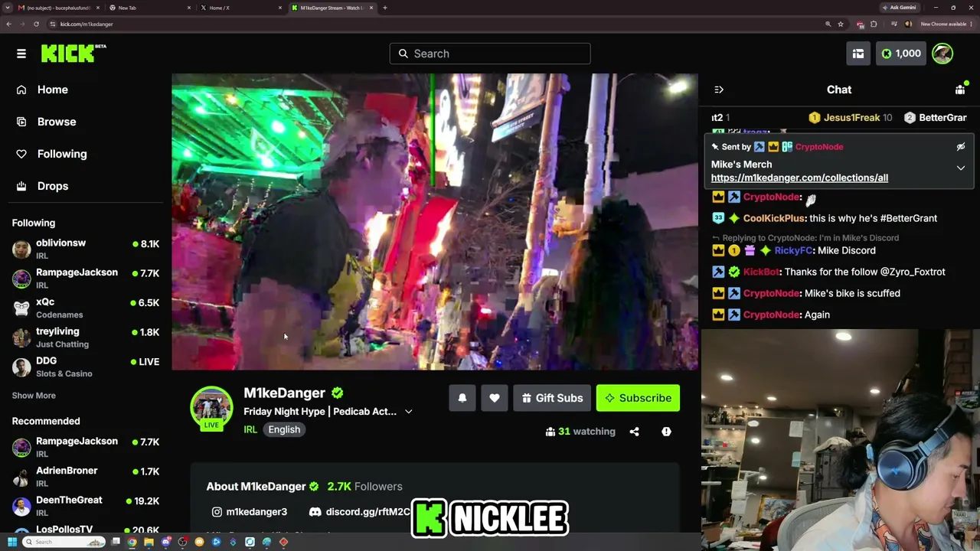Open the IRL category link
Image resolution: width=980 pixels, height=551 pixels.
click(x=250, y=429)
